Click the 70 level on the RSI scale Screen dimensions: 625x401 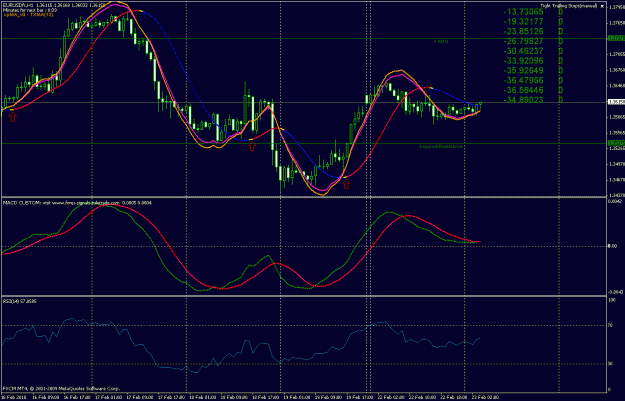pos(611,326)
